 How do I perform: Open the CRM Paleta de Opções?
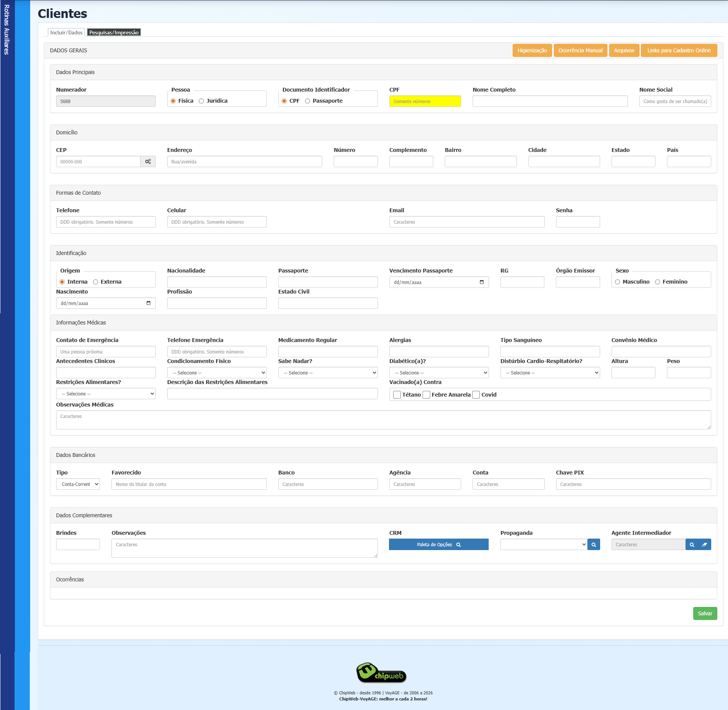pyautogui.click(x=439, y=545)
